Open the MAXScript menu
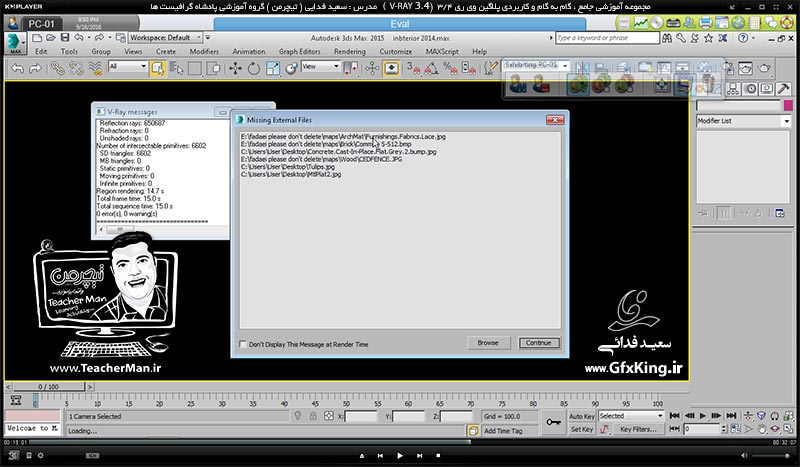The image size is (800, 467). tap(442, 52)
